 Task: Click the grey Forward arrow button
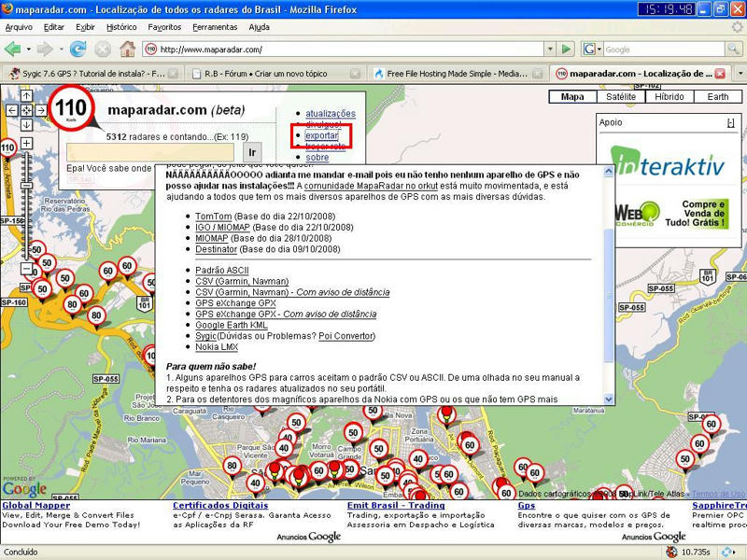[x=45, y=49]
